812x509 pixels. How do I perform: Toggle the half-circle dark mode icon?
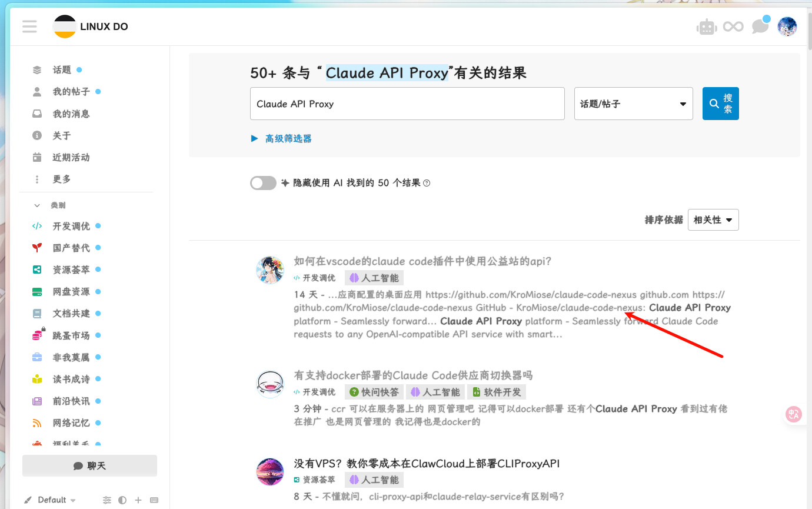pos(122,500)
